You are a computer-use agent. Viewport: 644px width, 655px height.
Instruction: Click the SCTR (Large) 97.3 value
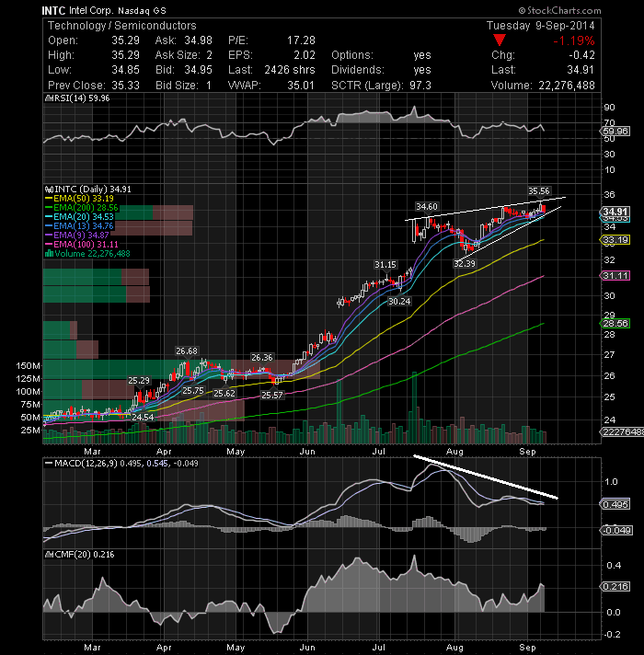coord(420,86)
